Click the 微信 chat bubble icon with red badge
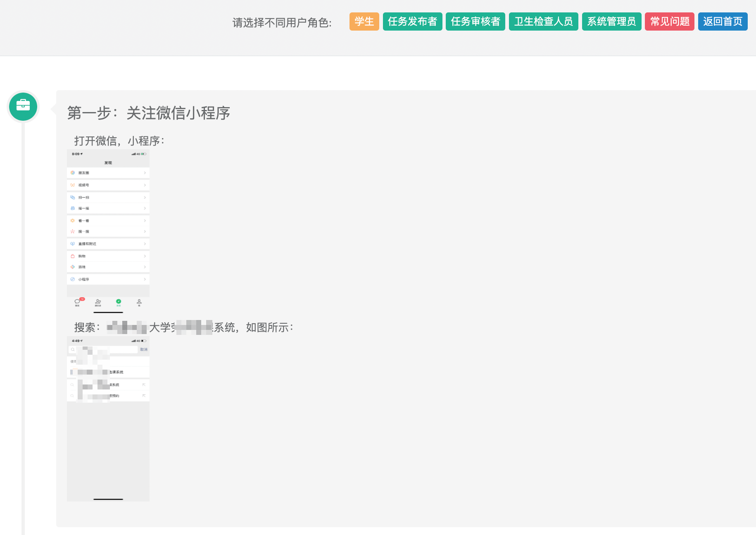756x535 pixels. [77, 302]
